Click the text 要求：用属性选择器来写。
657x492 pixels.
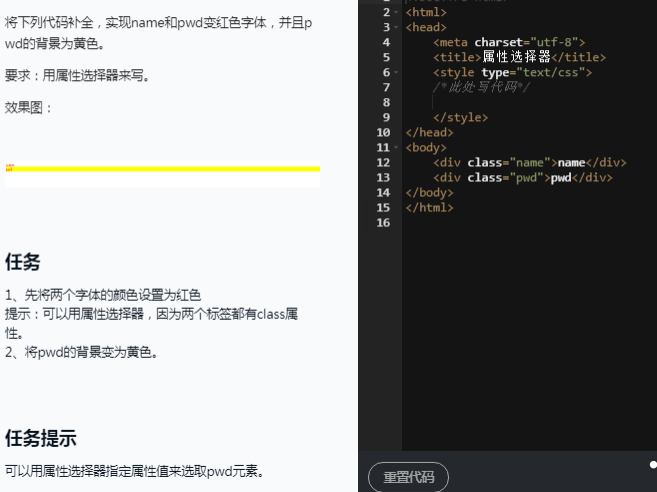pyautogui.click(x=78, y=75)
